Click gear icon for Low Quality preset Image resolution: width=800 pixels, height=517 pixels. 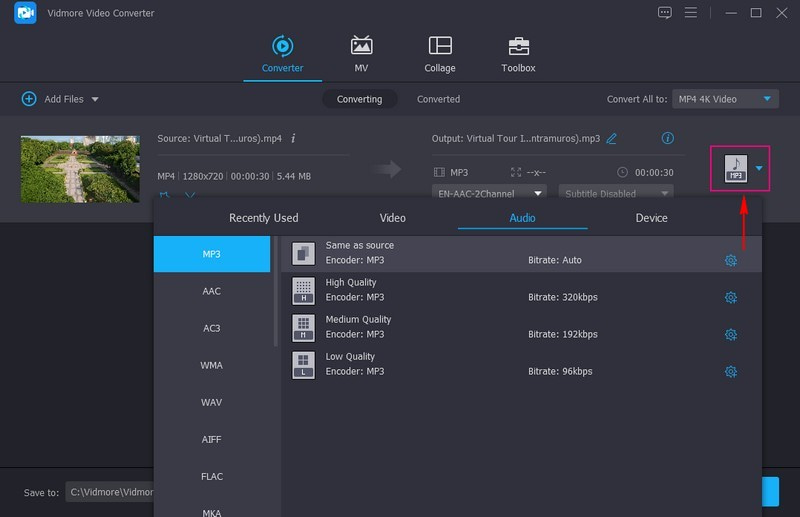coord(731,372)
